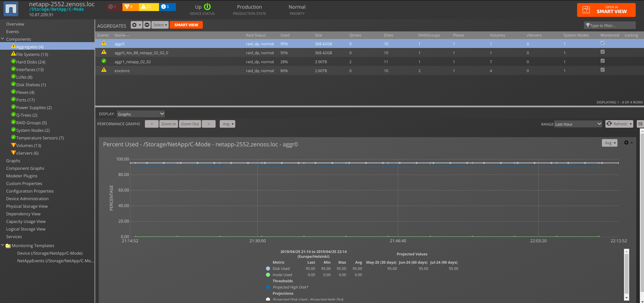Pan graphs forward with the > button
Viewport: 644px width, 303px height.
[x=208, y=124]
